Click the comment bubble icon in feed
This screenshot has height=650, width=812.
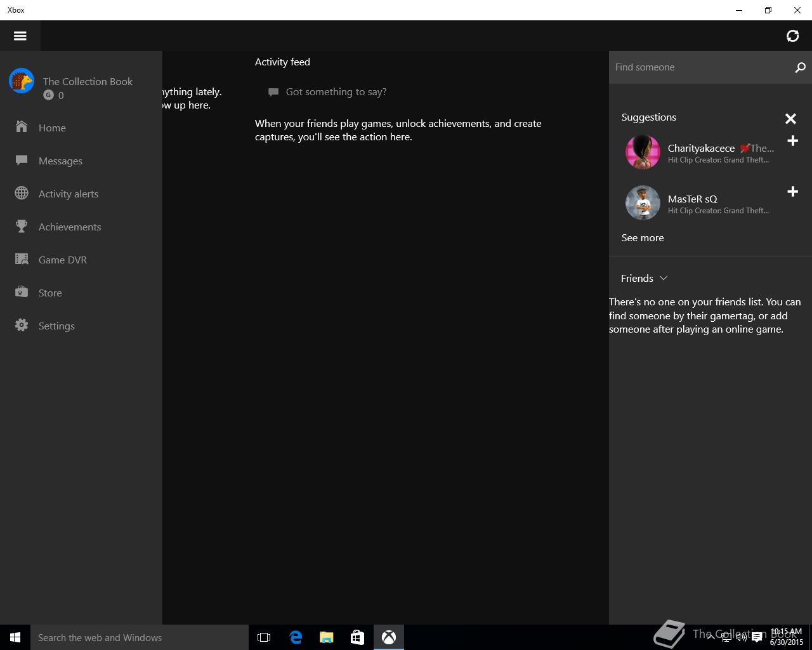[273, 92]
